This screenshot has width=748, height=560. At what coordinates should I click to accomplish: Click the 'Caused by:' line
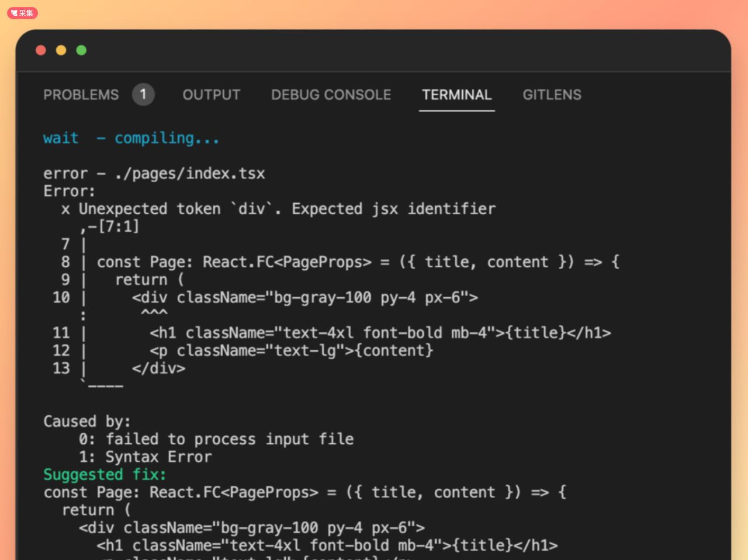pos(87,422)
